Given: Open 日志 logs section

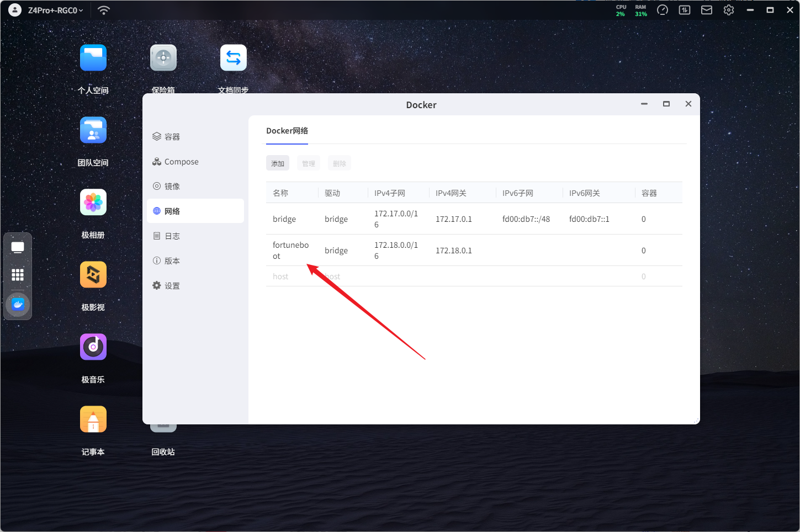Looking at the screenshot, I should [172, 236].
